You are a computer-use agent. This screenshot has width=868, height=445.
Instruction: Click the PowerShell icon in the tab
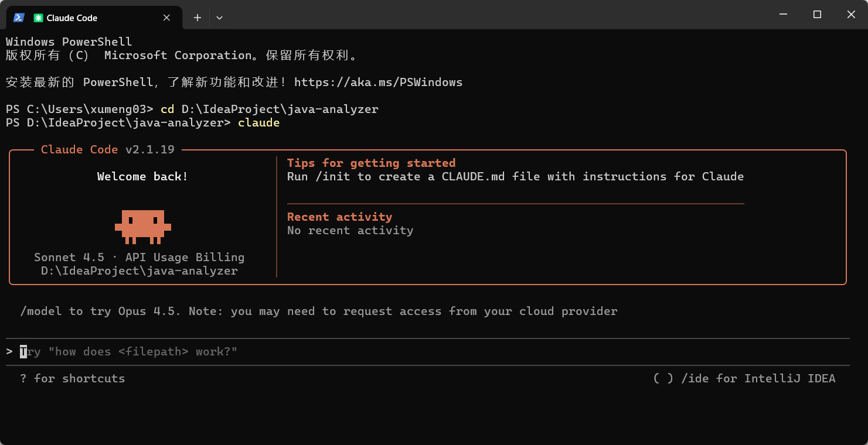19,18
